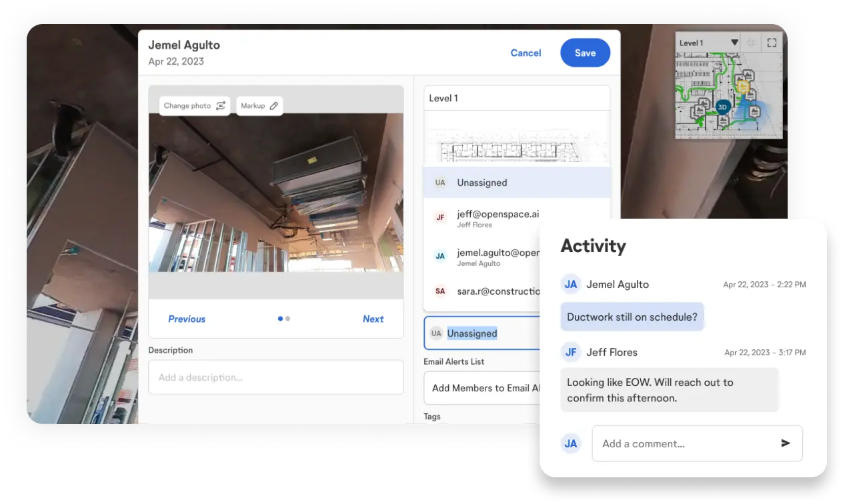This screenshot has width=843, height=504.
Task: Click the Cancel link
Action: (526, 53)
